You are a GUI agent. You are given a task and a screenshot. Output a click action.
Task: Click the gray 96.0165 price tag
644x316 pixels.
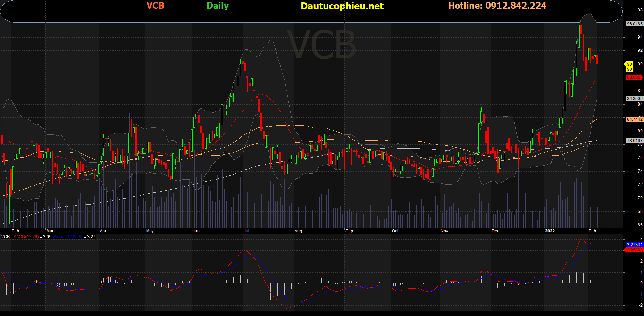(x=634, y=24)
